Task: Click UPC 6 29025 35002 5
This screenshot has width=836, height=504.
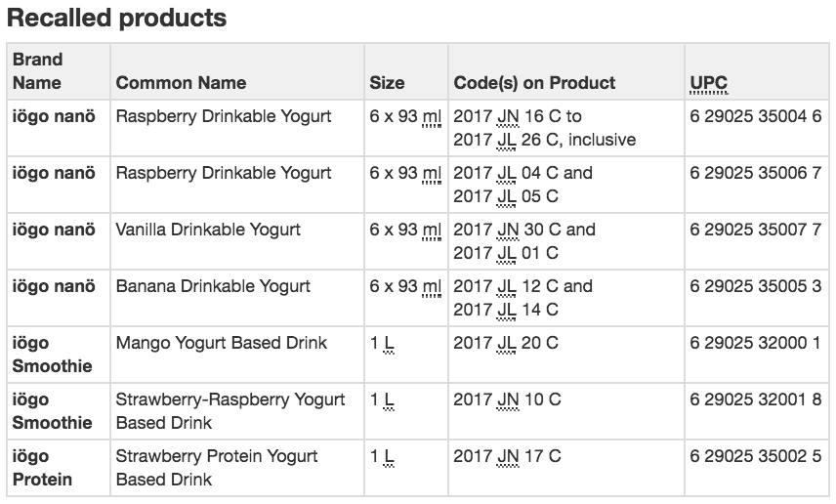Action: point(756,455)
